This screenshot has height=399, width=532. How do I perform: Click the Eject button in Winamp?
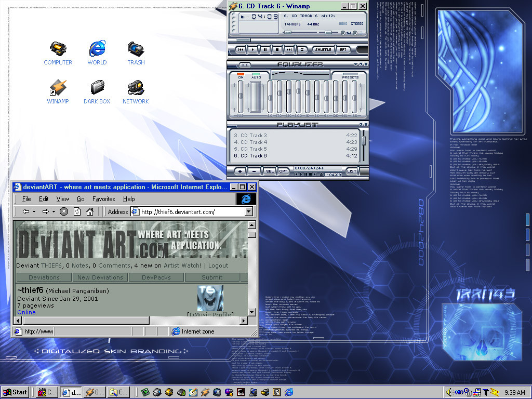[302, 49]
